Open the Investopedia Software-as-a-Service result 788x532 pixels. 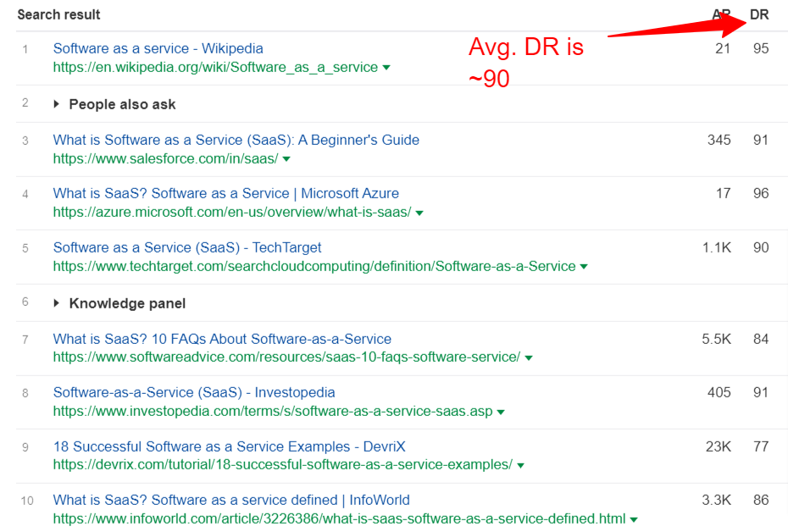pyautogui.click(x=194, y=392)
